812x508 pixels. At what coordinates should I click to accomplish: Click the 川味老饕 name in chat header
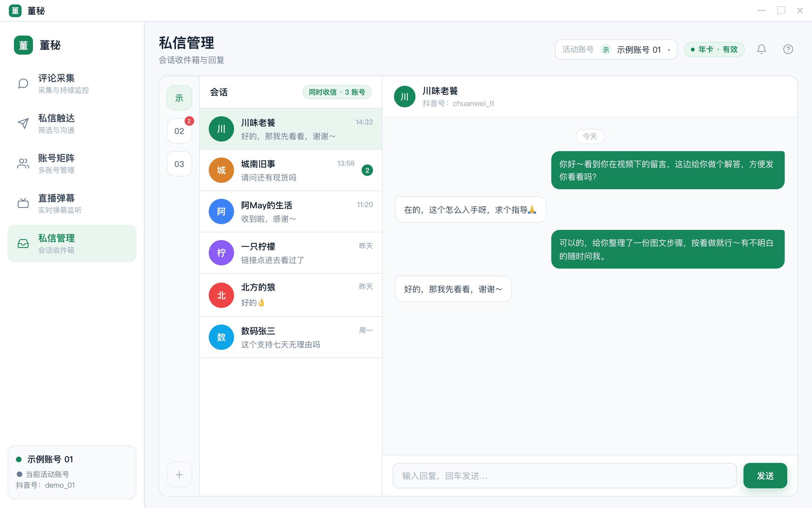click(x=440, y=91)
